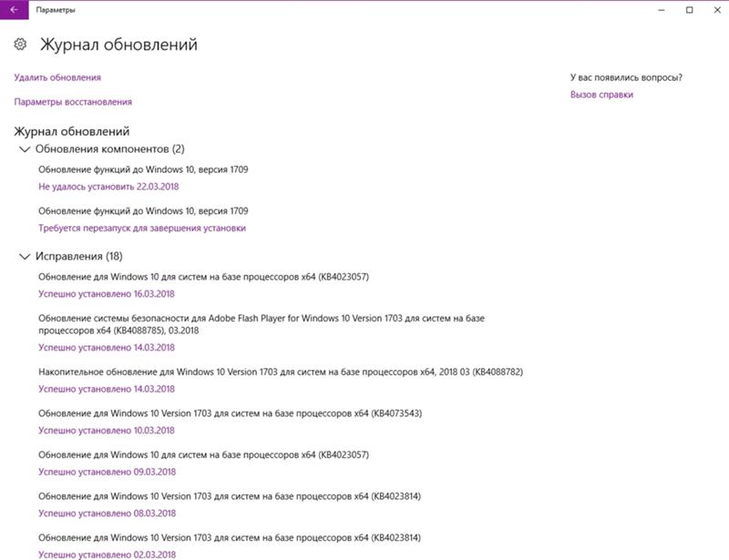Select the У вас появились вопросы? text

(x=626, y=77)
